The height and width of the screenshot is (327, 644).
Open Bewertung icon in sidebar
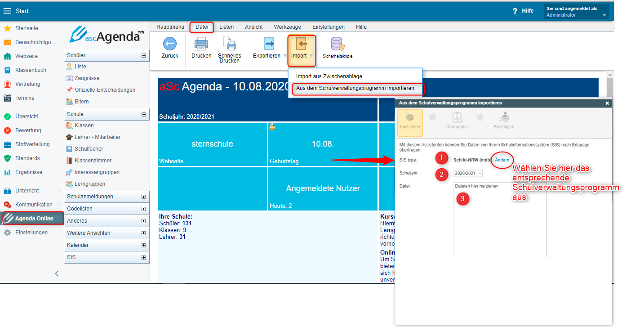click(7, 130)
